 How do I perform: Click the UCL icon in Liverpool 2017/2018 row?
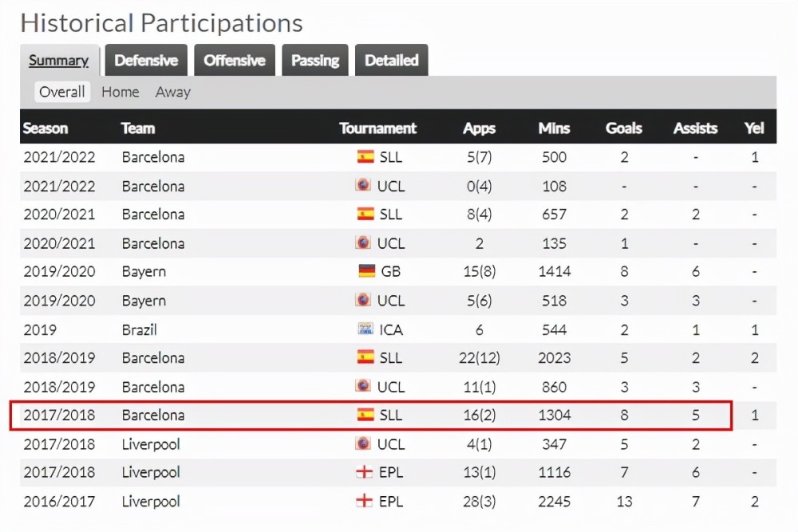(x=363, y=443)
